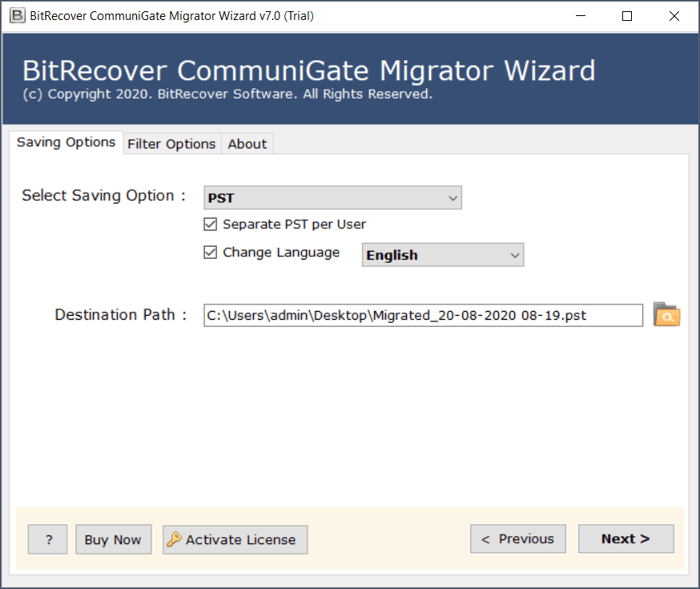Maximize the Migrator Wizard window

pyautogui.click(x=627, y=16)
